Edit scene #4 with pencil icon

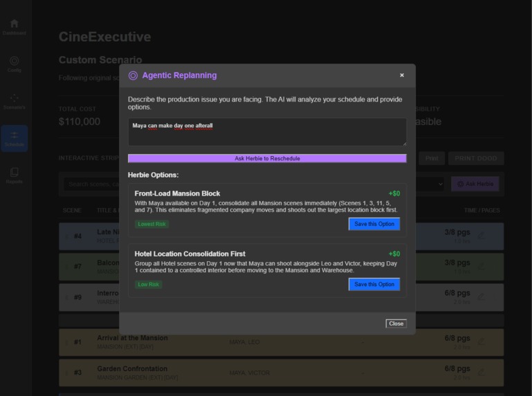click(481, 236)
